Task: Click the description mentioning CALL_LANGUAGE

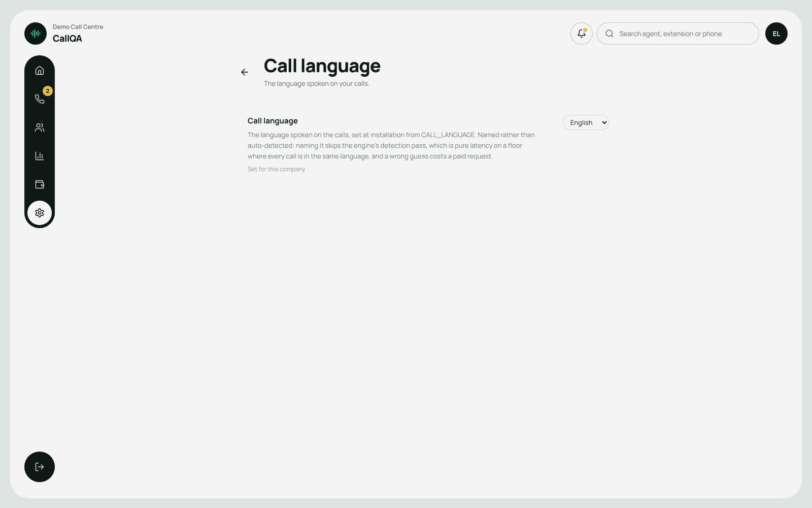Action: (x=391, y=146)
